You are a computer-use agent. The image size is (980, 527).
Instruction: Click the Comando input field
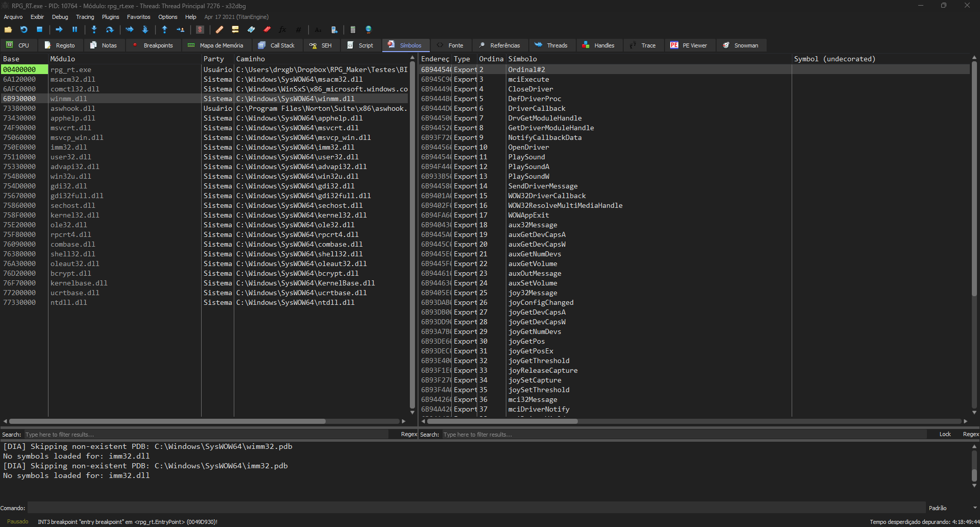(476, 508)
